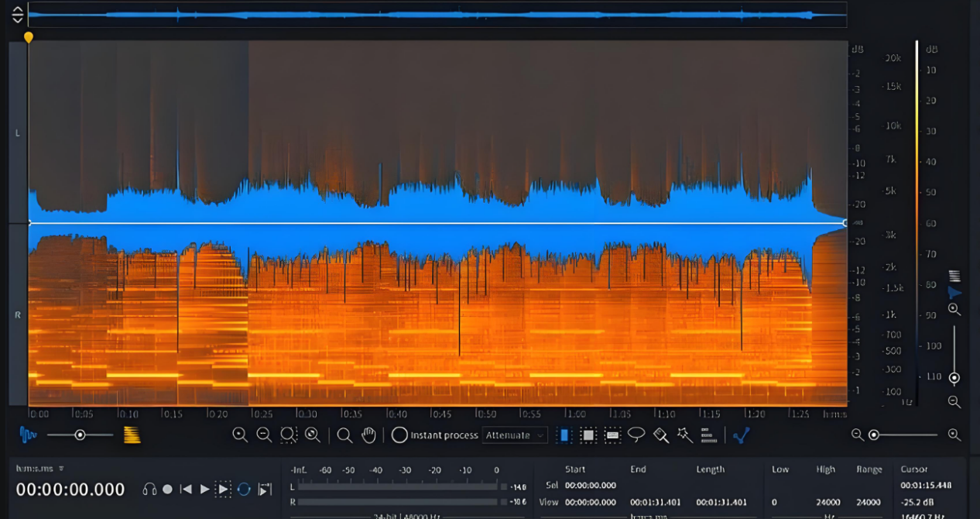This screenshot has width=980, height=519.
Task: Enable the Instant process toggle
Action: coord(399,435)
